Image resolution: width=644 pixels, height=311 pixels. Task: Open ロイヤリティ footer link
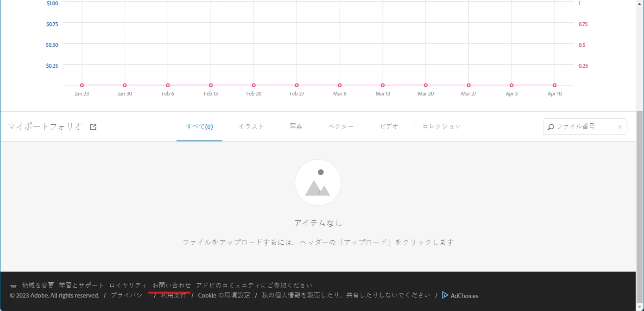click(x=128, y=286)
